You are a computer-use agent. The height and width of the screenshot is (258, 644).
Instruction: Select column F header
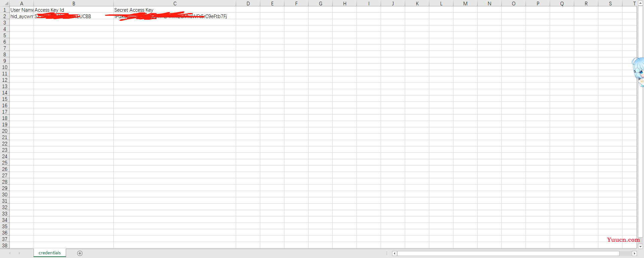pos(297,3)
